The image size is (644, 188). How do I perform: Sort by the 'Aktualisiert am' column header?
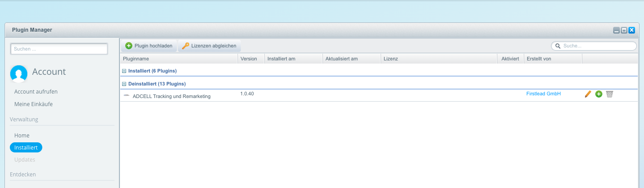click(x=352, y=59)
